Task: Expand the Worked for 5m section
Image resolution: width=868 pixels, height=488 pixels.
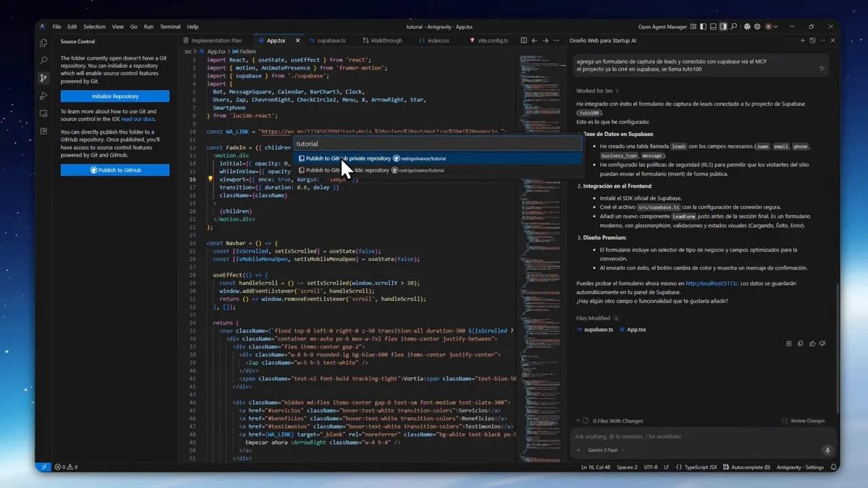Action: pyautogui.click(x=597, y=91)
